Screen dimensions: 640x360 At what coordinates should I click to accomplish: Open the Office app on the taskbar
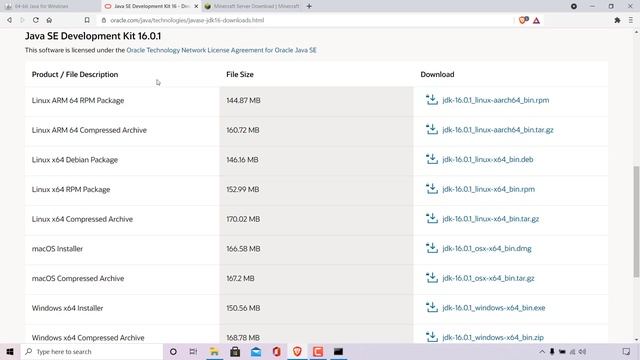pyautogui.click(x=277, y=351)
